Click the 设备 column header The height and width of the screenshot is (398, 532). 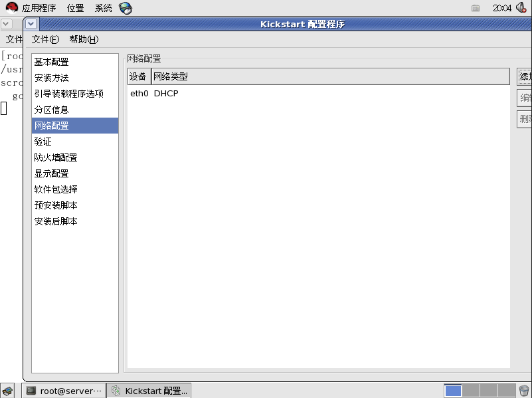tap(139, 76)
